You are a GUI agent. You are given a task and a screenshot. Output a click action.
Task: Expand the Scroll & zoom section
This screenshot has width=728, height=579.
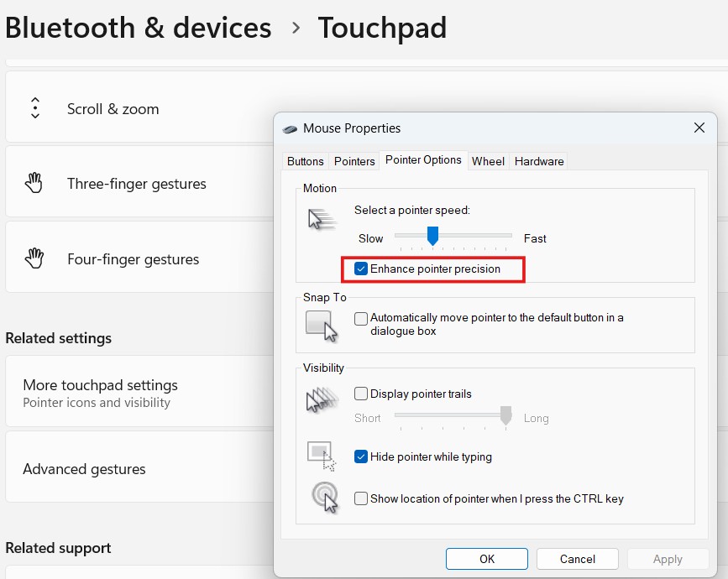click(113, 109)
